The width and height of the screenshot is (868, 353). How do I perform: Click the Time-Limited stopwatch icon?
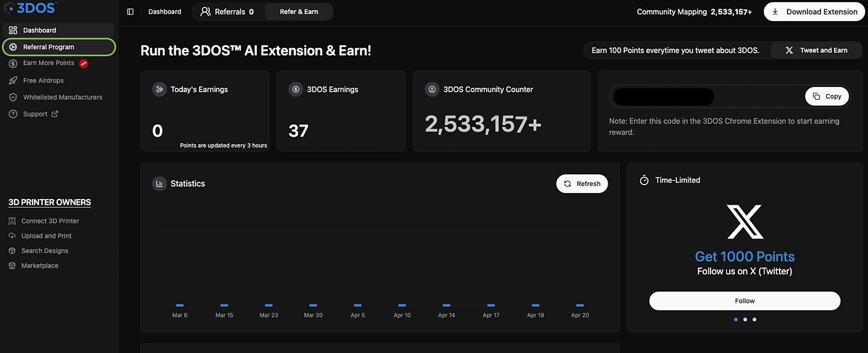pyautogui.click(x=644, y=180)
